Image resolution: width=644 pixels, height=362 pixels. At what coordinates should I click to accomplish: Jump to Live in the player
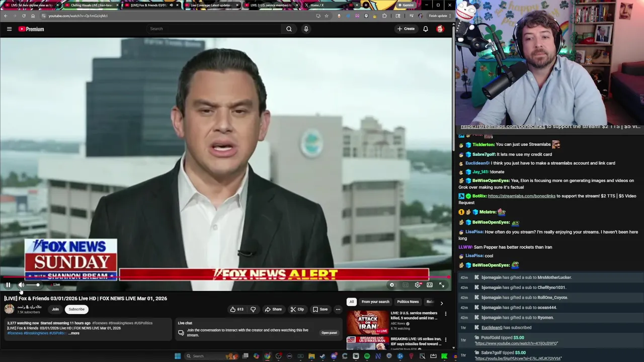(56, 285)
